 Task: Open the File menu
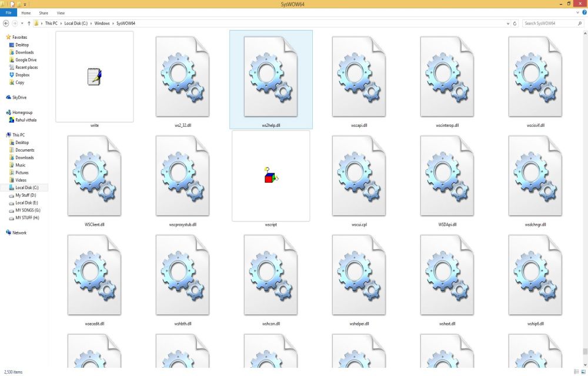[8, 12]
